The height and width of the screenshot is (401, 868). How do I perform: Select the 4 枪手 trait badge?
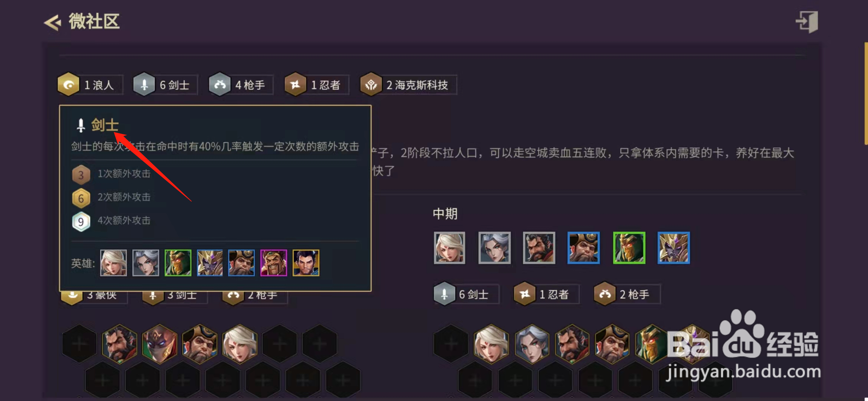pyautogui.click(x=241, y=85)
